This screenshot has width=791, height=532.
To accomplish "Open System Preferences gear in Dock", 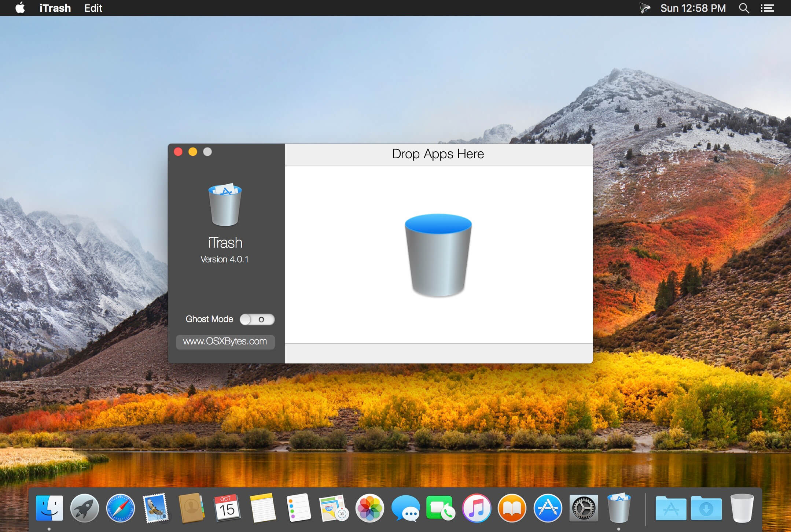I will coord(584,508).
